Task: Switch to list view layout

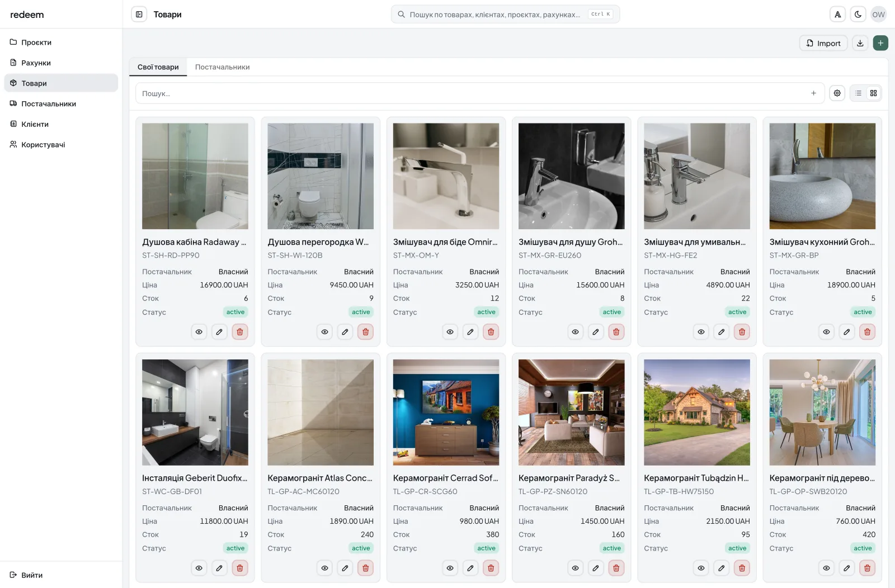Action: click(858, 93)
